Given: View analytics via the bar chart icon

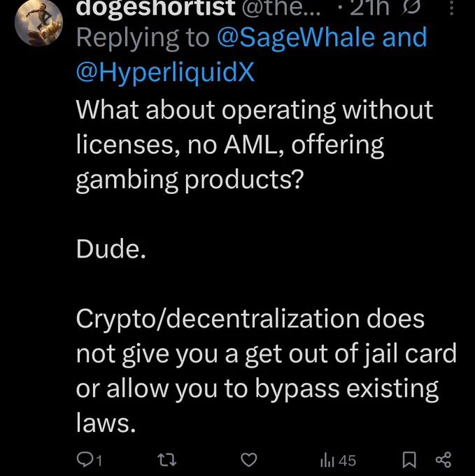Looking at the screenshot, I should tap(327, 461).
